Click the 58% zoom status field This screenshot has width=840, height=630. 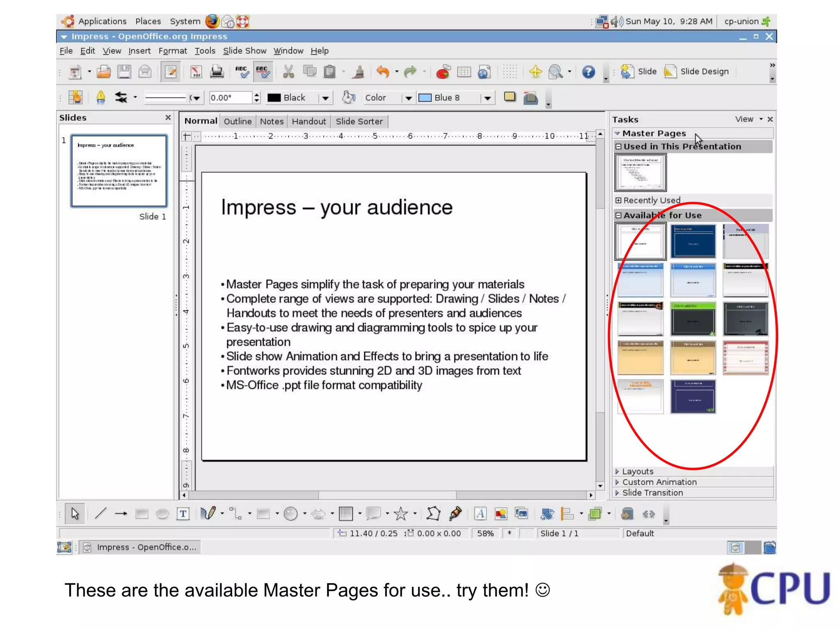pyautogui.click(x=485, y=534)
